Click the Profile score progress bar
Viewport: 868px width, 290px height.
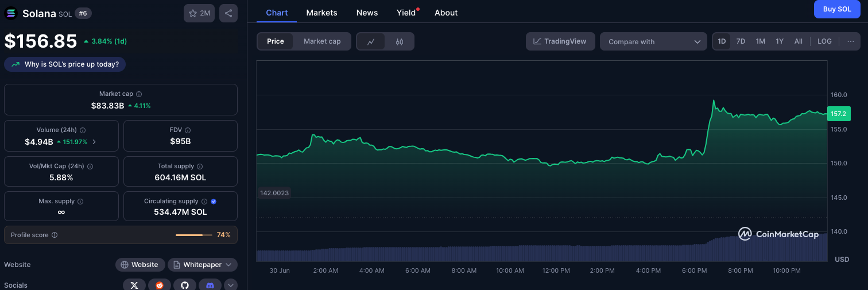click(x=193, y=235)
